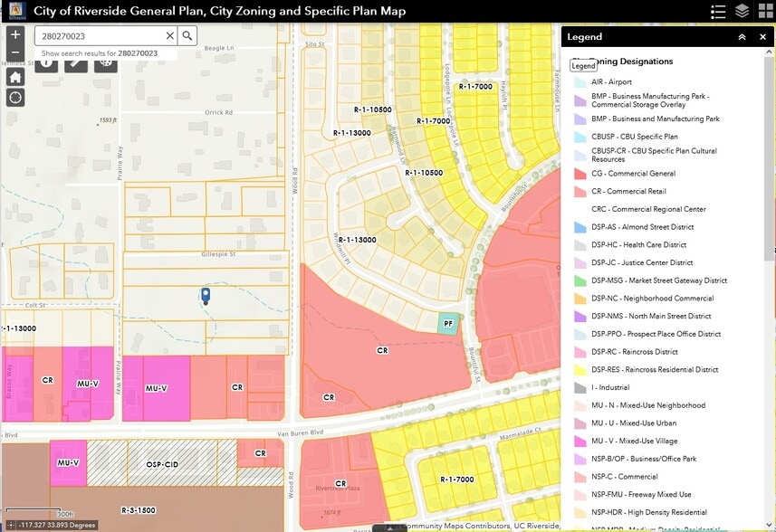Click the CR - Commercial Retail color swatch

[580, 192]
